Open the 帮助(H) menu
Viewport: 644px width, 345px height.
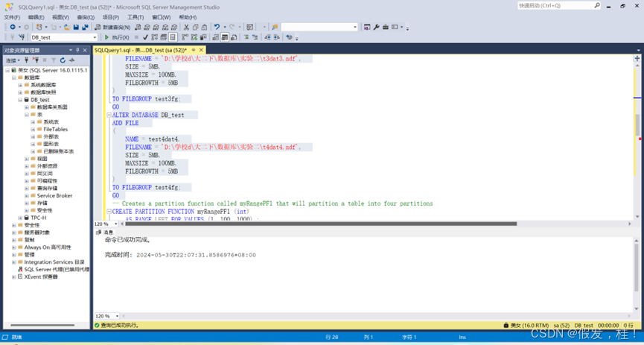tap(188, 17)
